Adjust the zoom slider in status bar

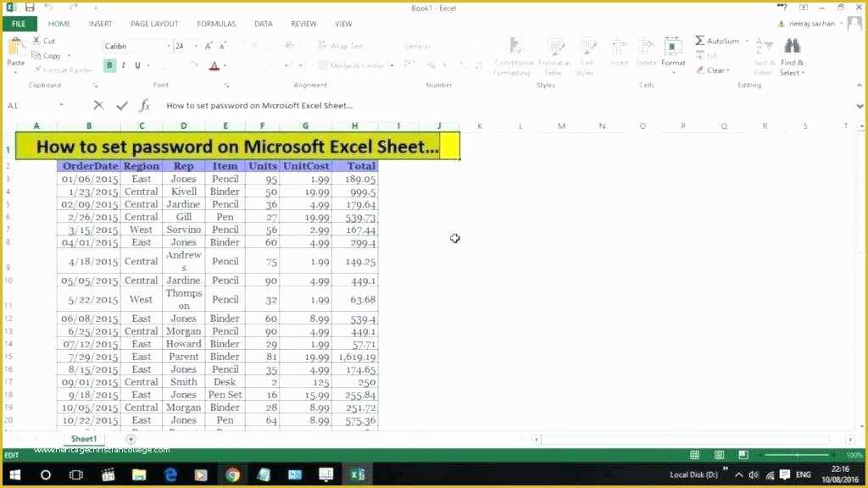tap(796, 455)
